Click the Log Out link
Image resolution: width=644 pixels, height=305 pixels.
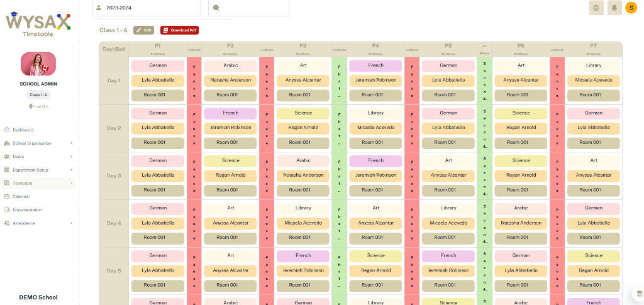point(38,106)
